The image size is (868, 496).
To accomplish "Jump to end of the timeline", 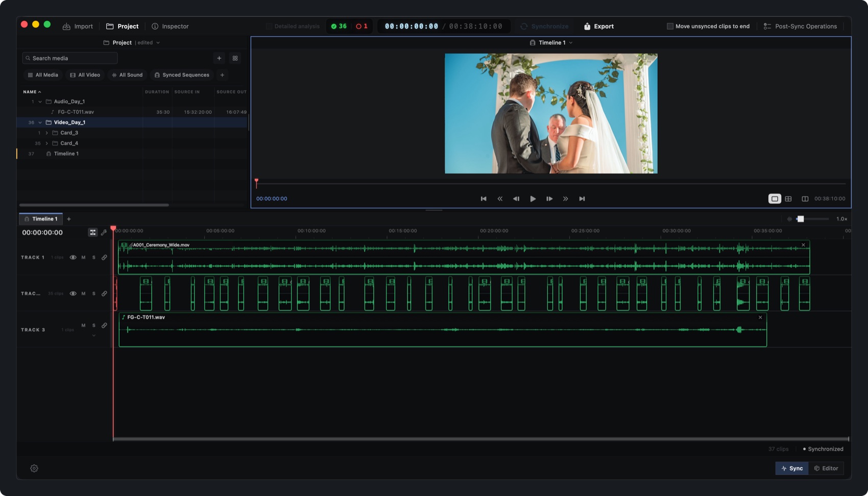I will pos(582,199).
